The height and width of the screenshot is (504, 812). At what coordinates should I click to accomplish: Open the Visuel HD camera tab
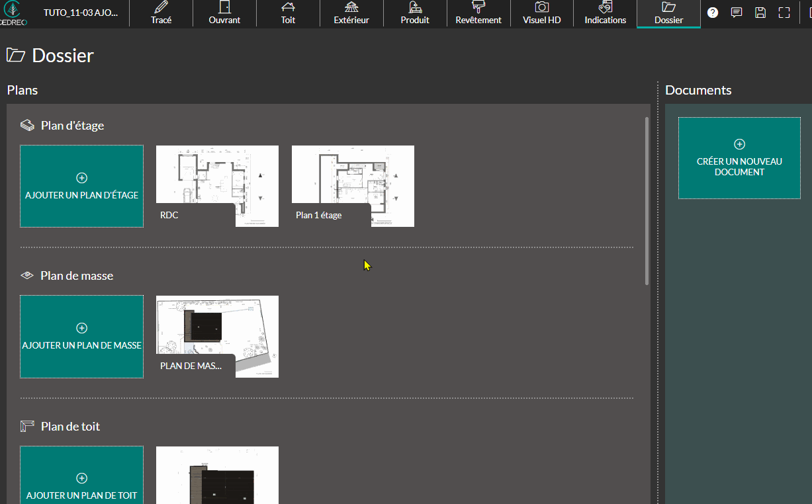click(x=541, y=13)
